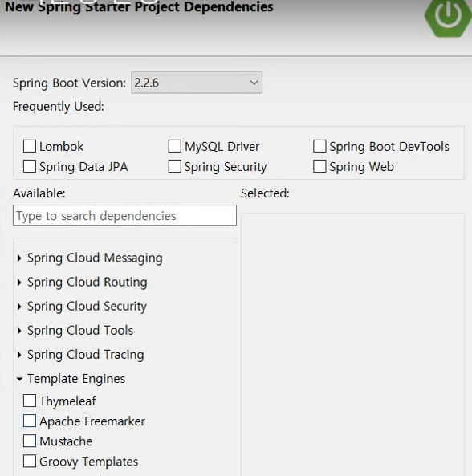
Task: Enable the Lombok checkbox
Action: point(30,146)
